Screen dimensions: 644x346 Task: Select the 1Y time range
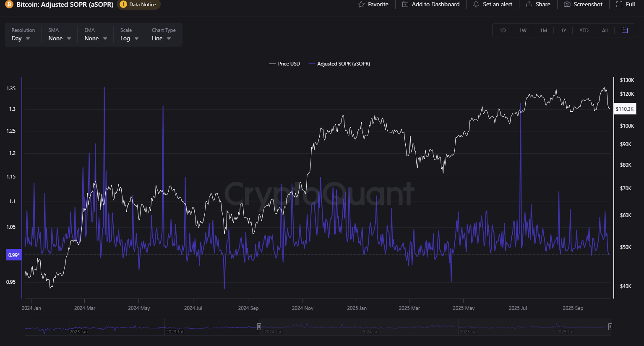pos(563,31)
